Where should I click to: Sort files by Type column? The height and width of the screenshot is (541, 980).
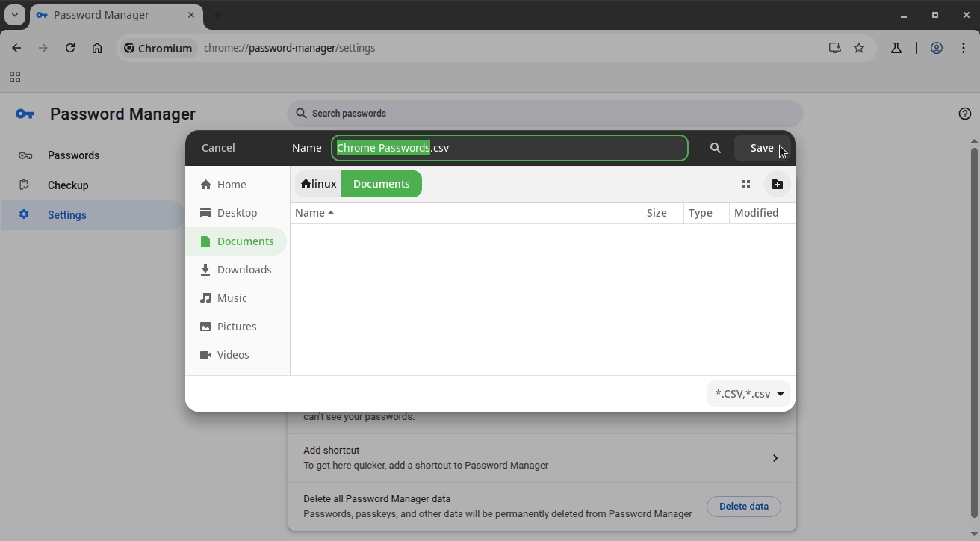click(x=706, y=213)
